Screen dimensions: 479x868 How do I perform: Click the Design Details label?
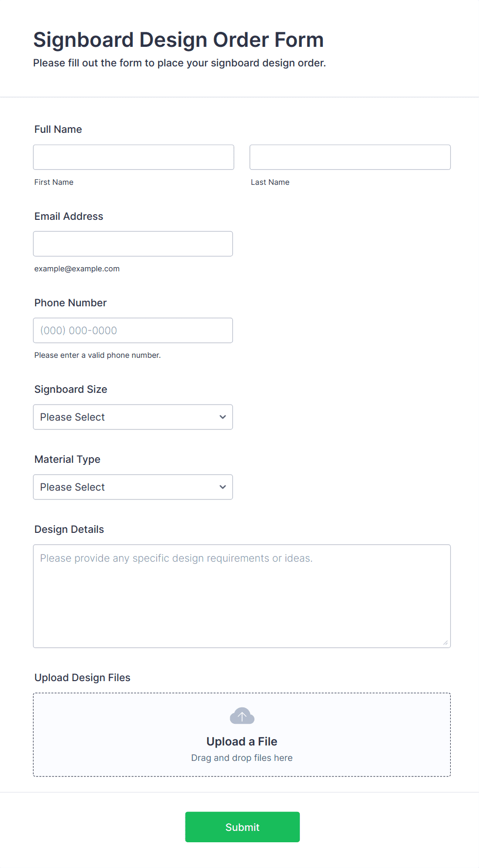(x=69, y=529)
